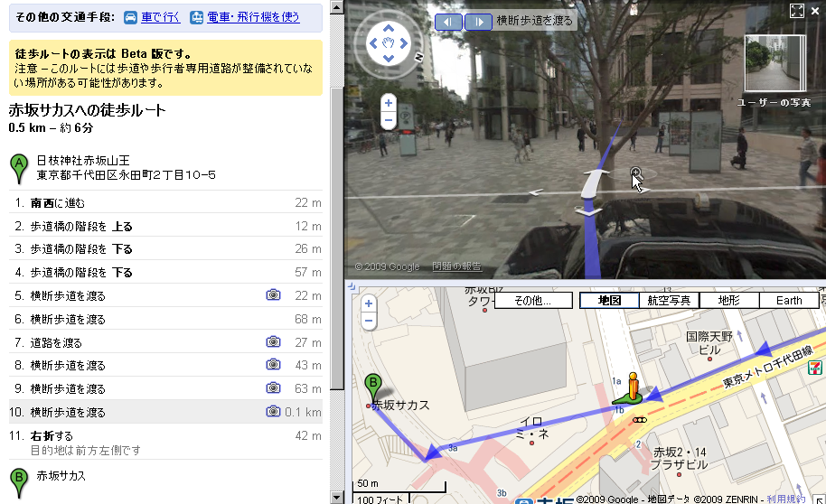Open the camera icon for step 8
This screenshot has height=504, width=826.
coord(273,364)
